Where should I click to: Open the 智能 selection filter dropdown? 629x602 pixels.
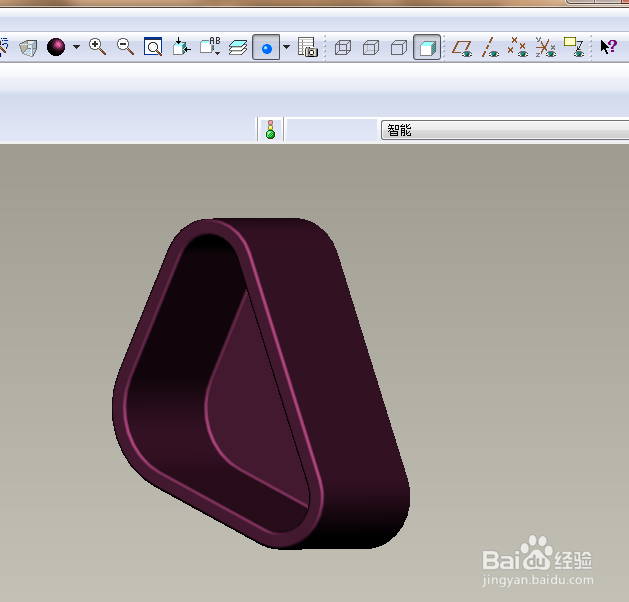[505, 130]
